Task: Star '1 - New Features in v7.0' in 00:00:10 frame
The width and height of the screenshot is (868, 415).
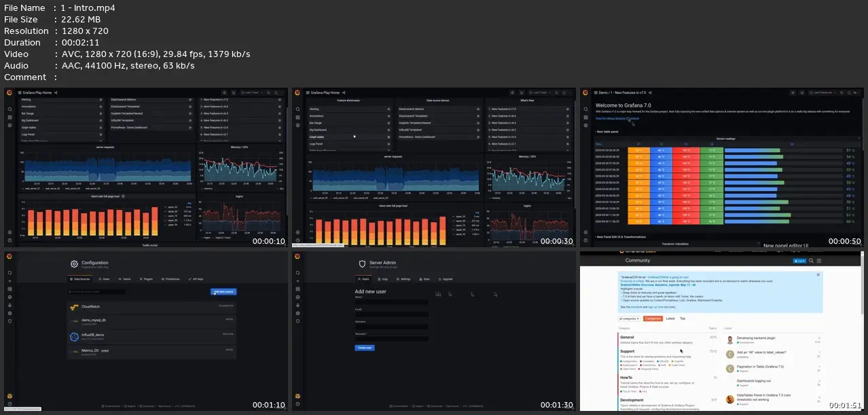Action: (x=279, y=100)
